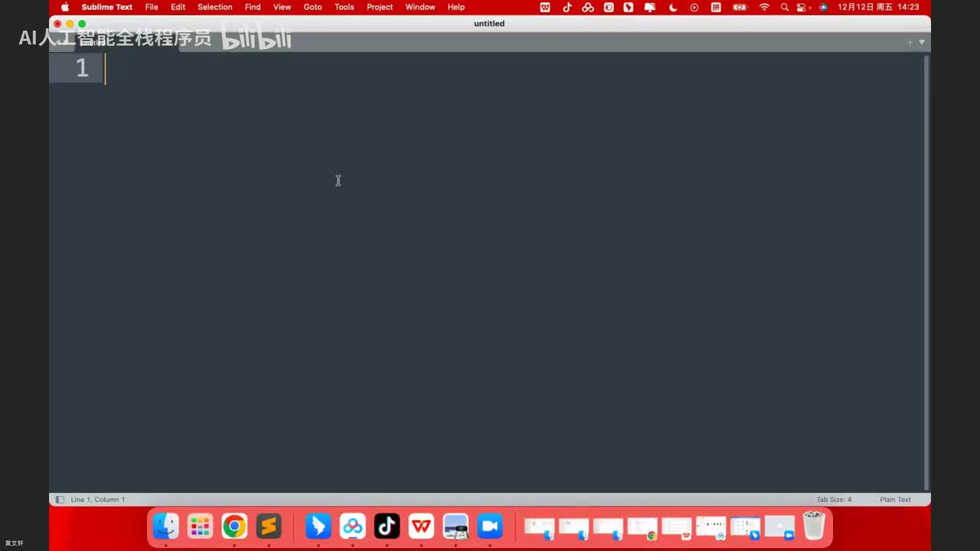Check the battery status icon
Viewport: 980px width, 551px height.
click(740, 7)
